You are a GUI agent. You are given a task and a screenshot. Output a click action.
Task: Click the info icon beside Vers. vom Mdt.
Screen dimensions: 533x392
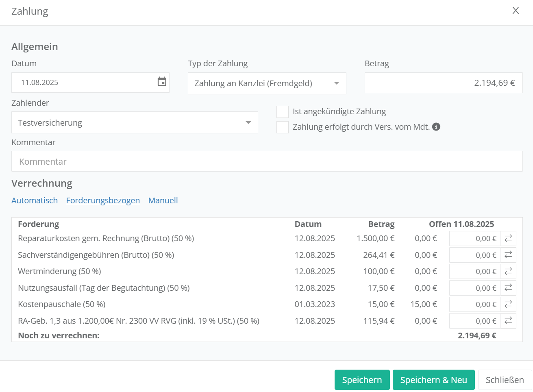tap(436, 127)
